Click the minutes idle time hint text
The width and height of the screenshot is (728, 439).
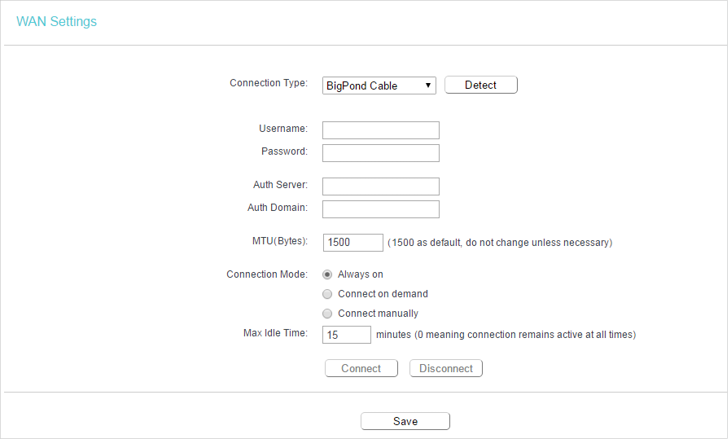point(506,335)
